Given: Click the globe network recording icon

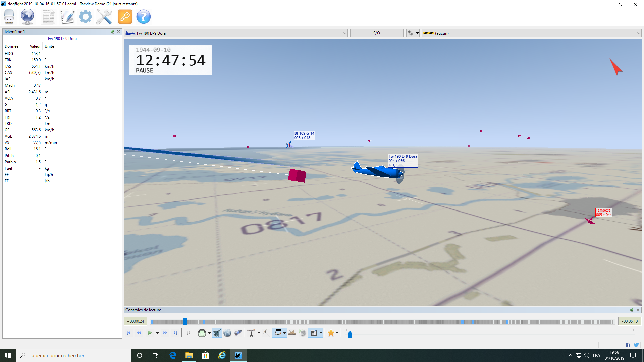Looking at the screenshot, I should 28,16.
